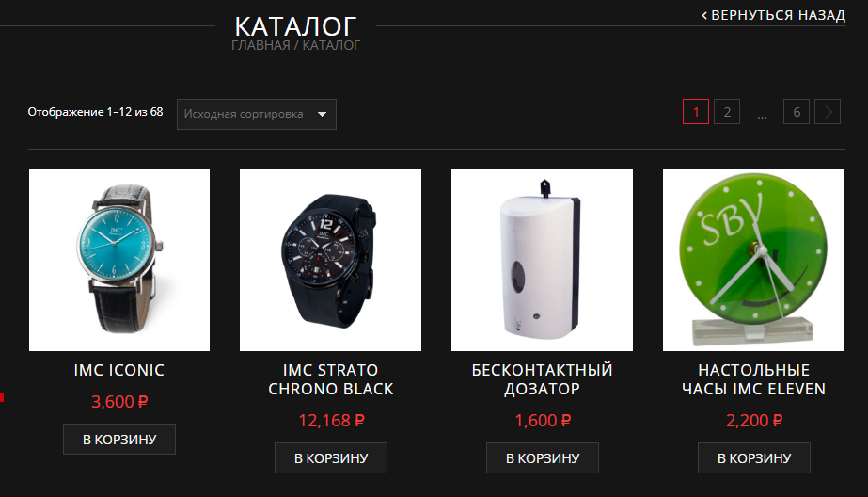
Task: Open 'Главная' breadcrumb link
Action: tap(260, 45)
